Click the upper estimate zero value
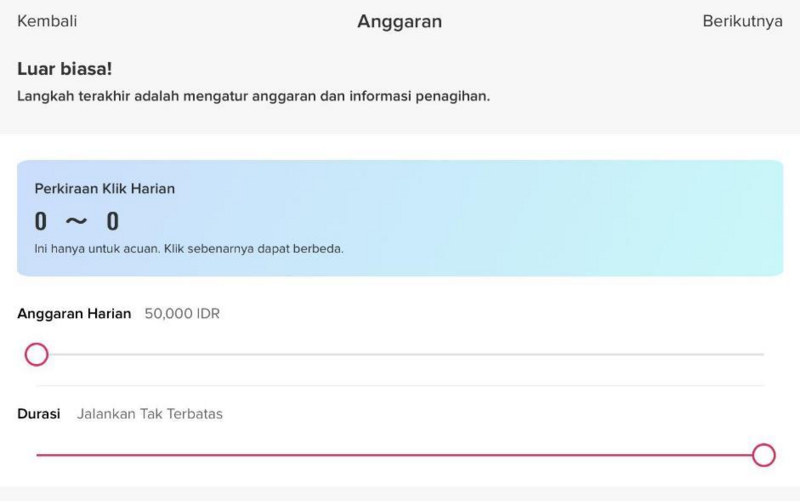The width and height of the screenshot is (800, 501). click(113, 221)
